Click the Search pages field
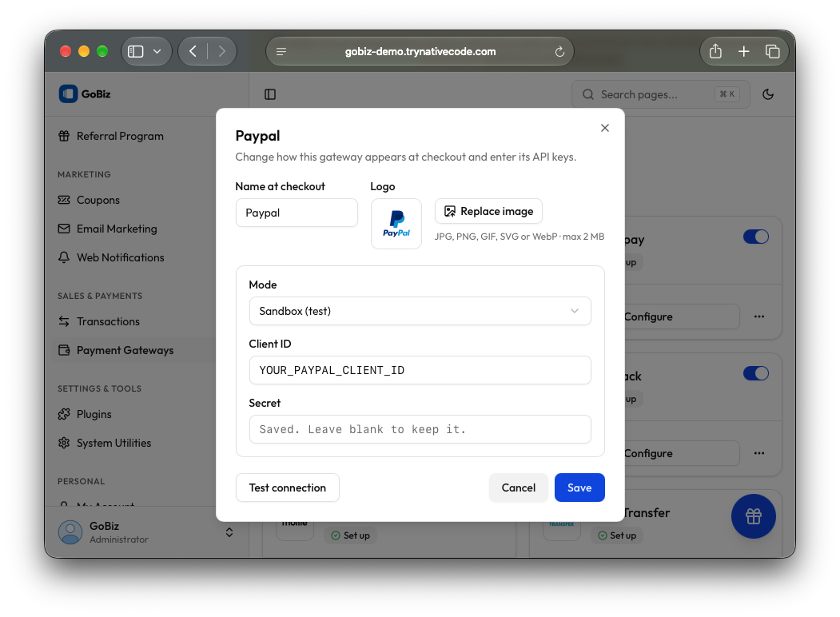The height and width of the screenshot is (617, 840). pos(660,94)
